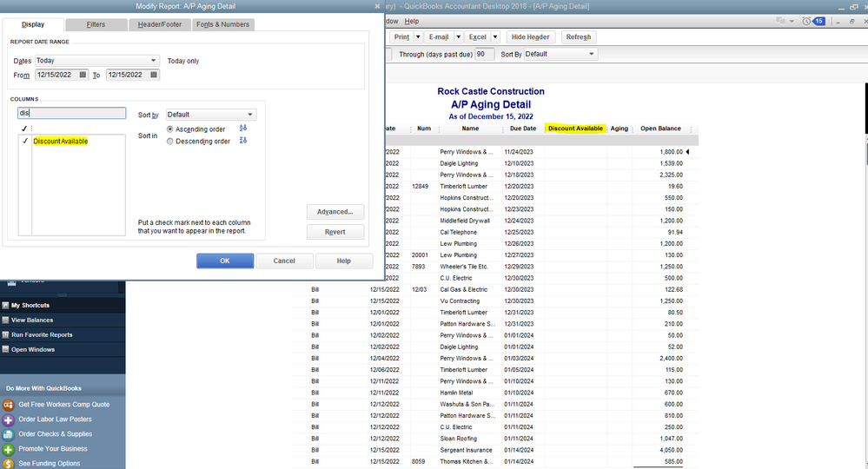868x469 pixels.
Task: Open the Help menu
Action: point(411,21)
